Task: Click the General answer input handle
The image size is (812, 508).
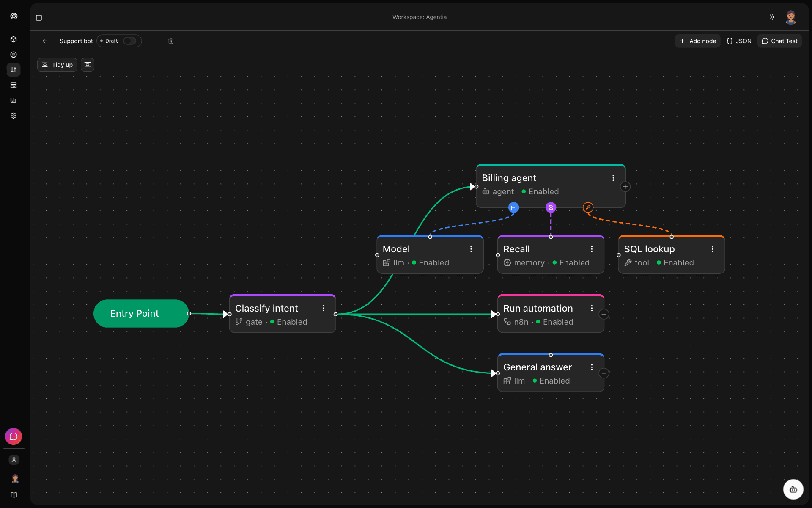Action: pos(498,373)
